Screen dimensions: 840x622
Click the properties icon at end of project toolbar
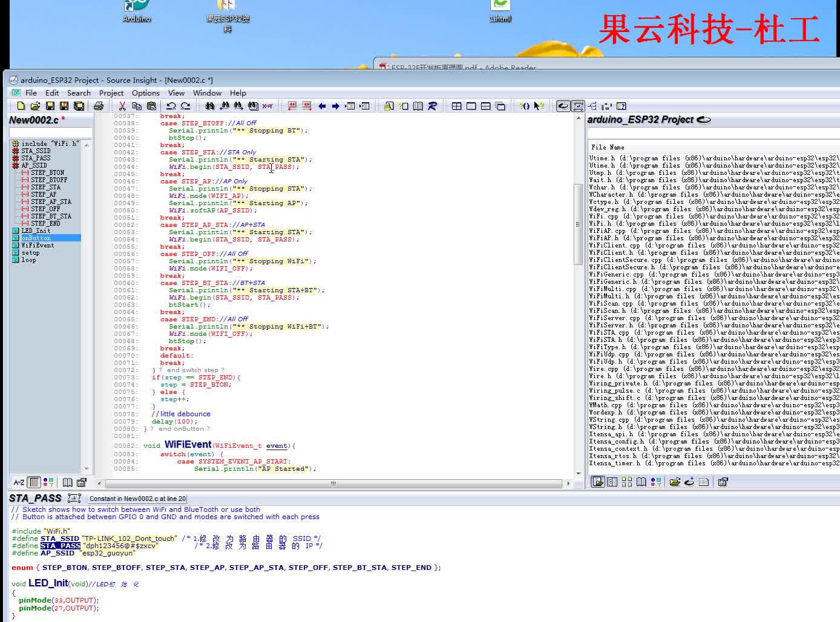click(723, 482)
